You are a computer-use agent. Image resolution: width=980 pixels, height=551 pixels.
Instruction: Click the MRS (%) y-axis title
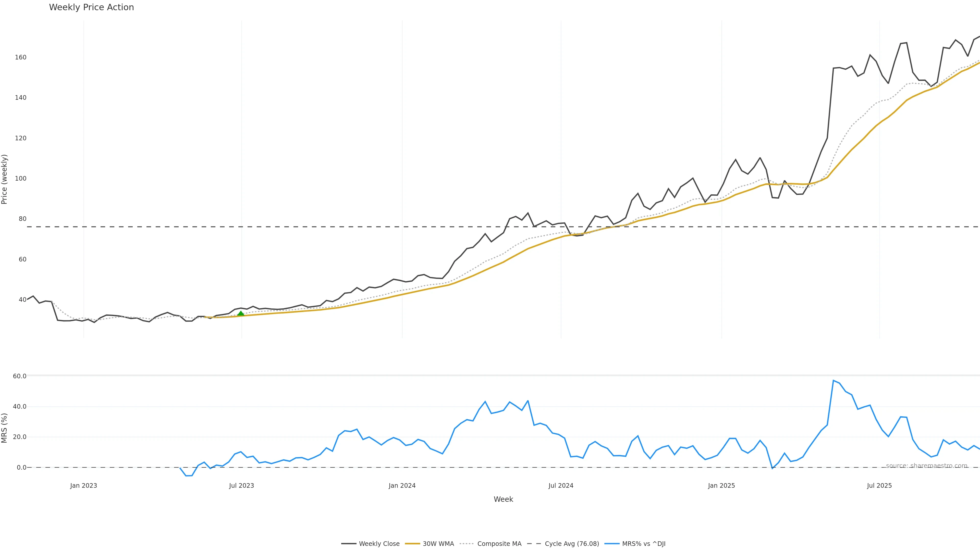tap(4, 428)
